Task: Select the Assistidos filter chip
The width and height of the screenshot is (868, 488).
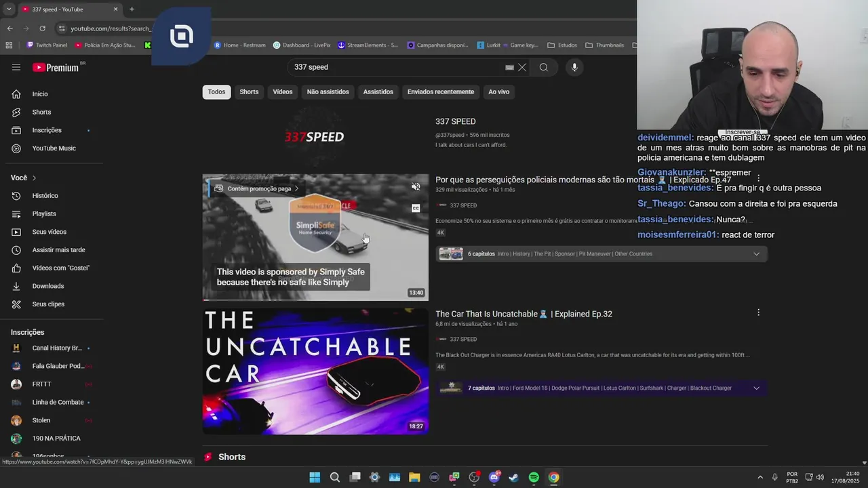Action: coord(378,92)
